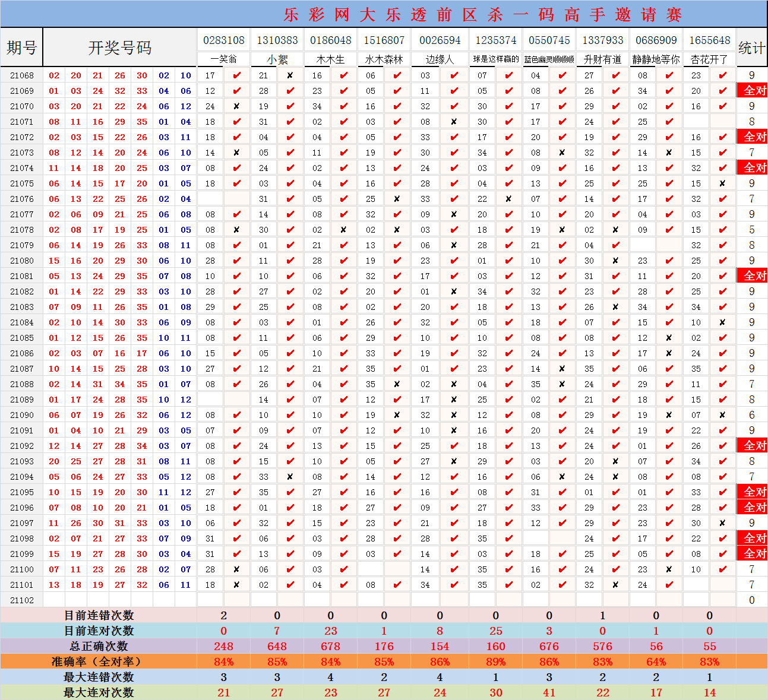Click total correct count 576
This screenshot has height=700, width=768.
pyautogui.click(x=602, y=647)
